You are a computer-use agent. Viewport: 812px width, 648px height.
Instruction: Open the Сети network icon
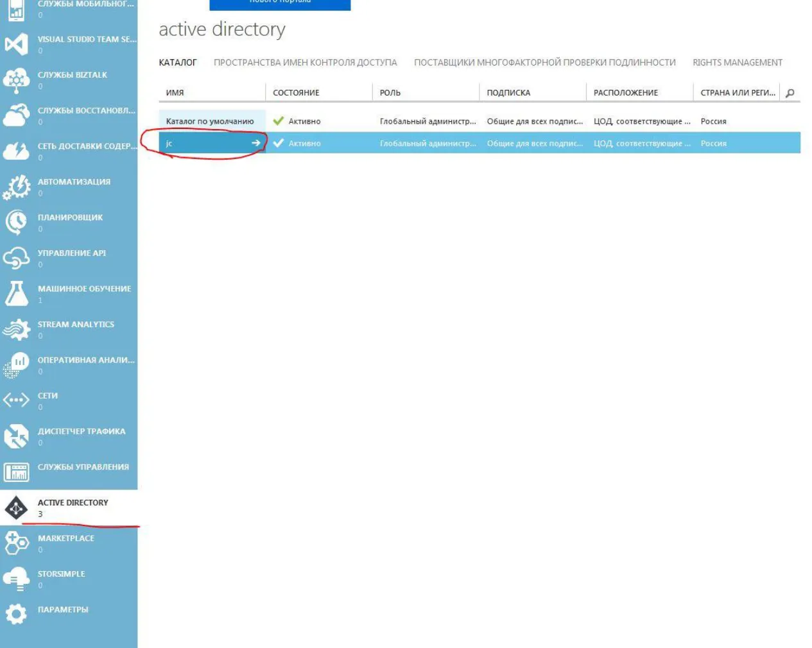point(16,401)
